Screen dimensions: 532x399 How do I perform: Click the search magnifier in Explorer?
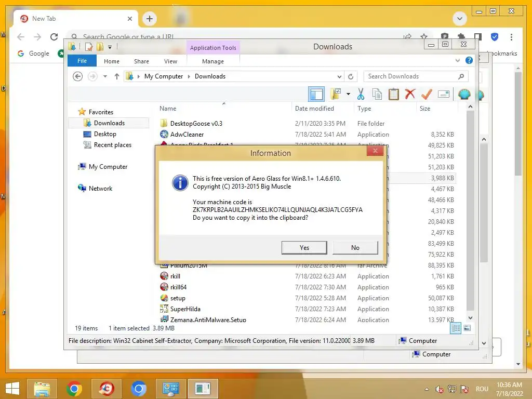pyautogui.click(x=461, y=76)
